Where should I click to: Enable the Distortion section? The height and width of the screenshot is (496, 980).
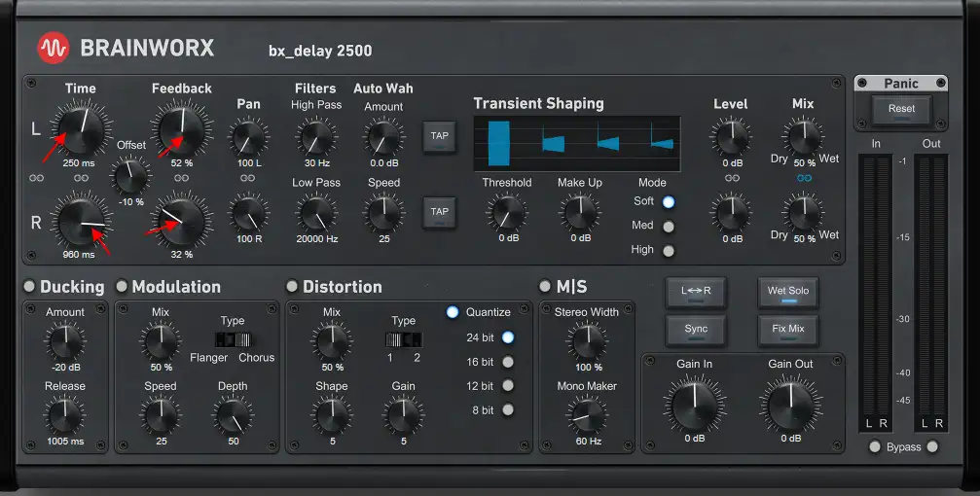(292, 286)
